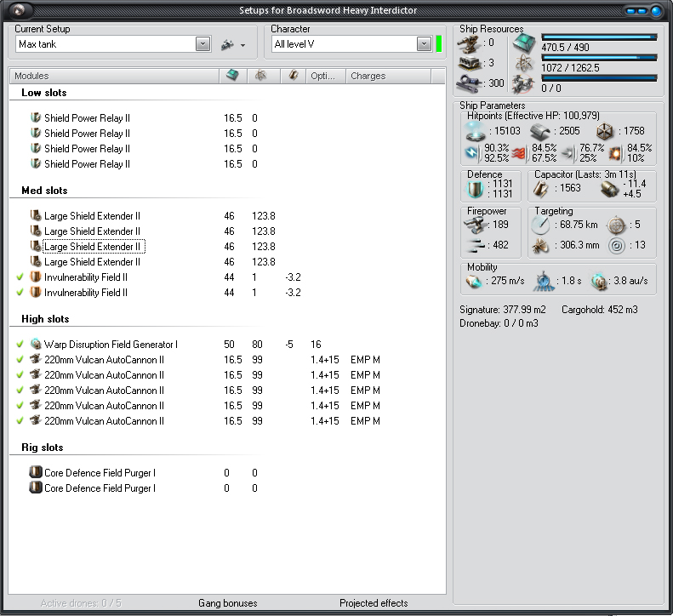Image resolution: width=673 pixels, height=616 pixels.
Task: Click calibration icon showing 300
Action: click(x=470, y=83)
